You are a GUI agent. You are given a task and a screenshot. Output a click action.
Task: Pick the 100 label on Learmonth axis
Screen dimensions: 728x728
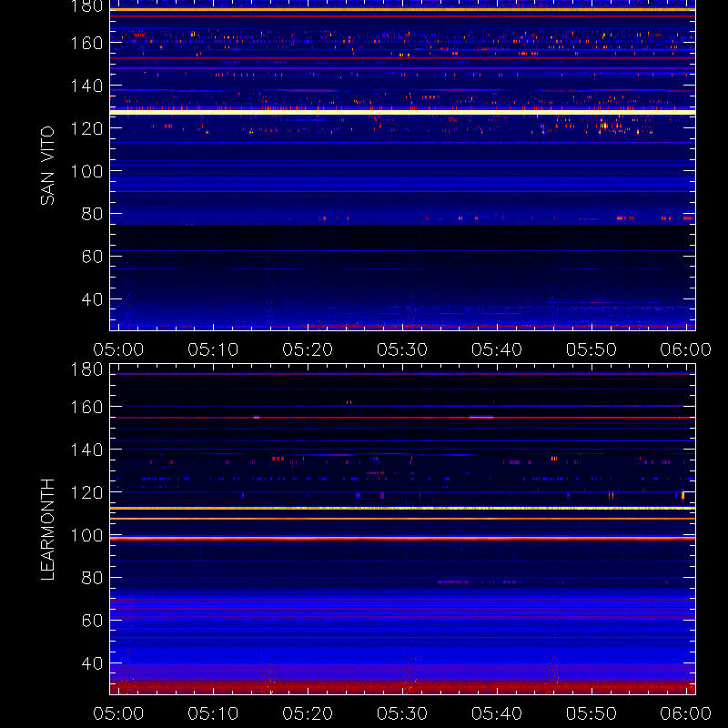point(86,535)
